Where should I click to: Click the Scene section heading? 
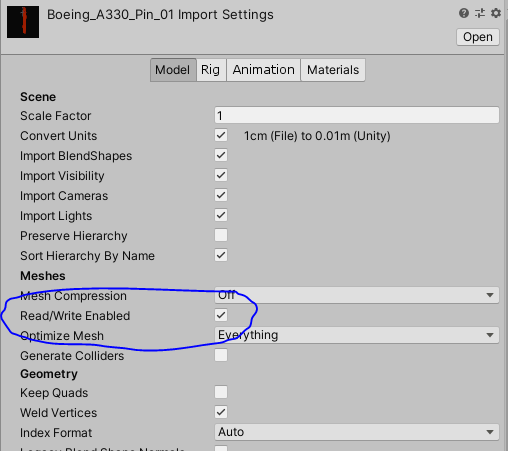click(x=38, y=97)
